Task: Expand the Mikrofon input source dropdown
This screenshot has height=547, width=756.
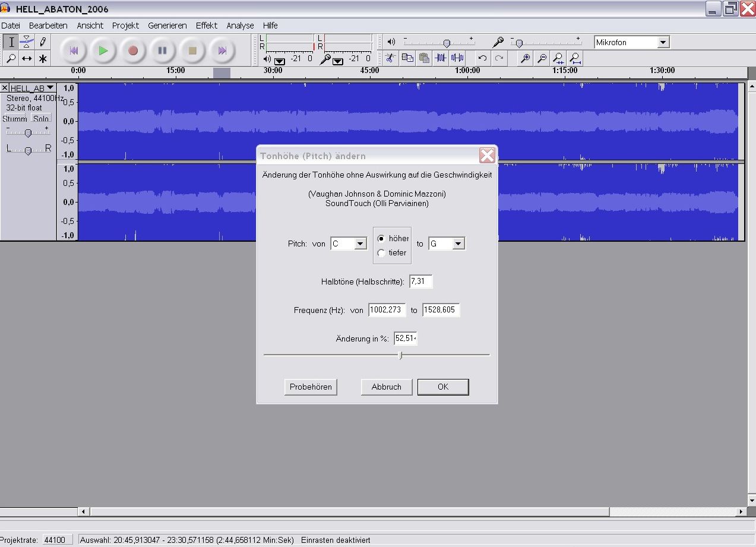Action: click(x=663, y=42)
